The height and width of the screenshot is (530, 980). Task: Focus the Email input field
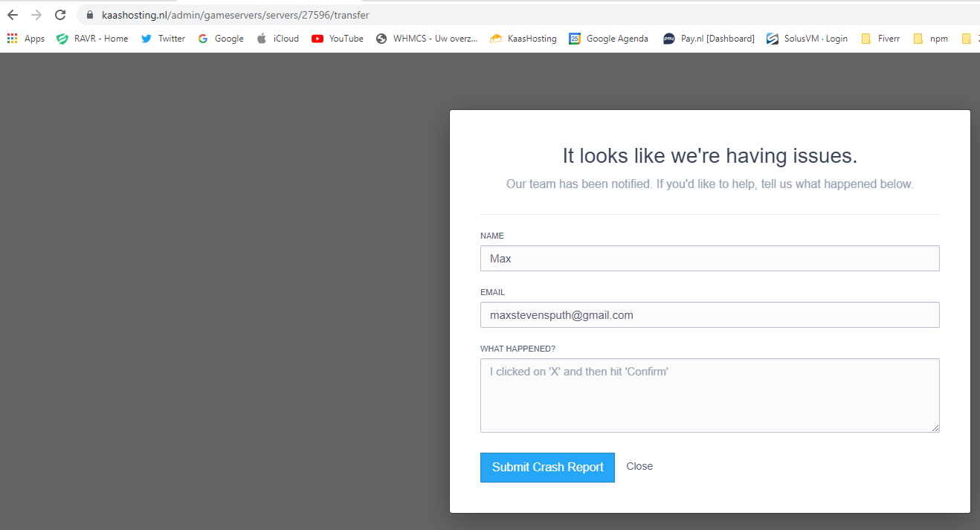[x=709, y=315]
